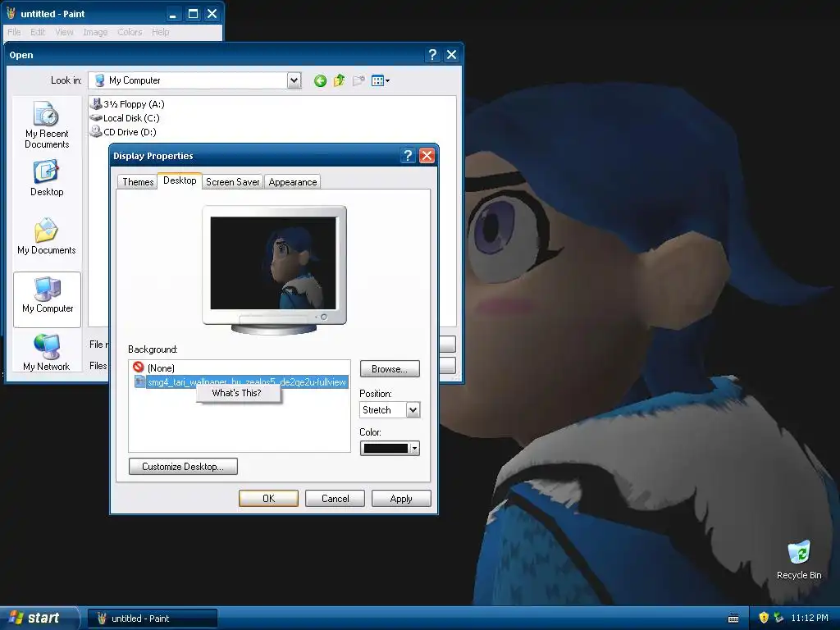
Task: Confirm with the OK button
Action: 268,499
